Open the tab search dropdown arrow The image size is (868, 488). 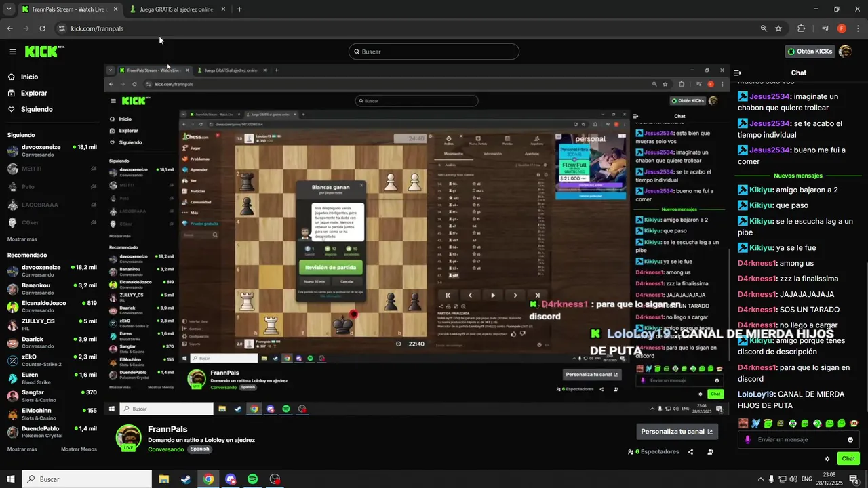coord(9,9)
